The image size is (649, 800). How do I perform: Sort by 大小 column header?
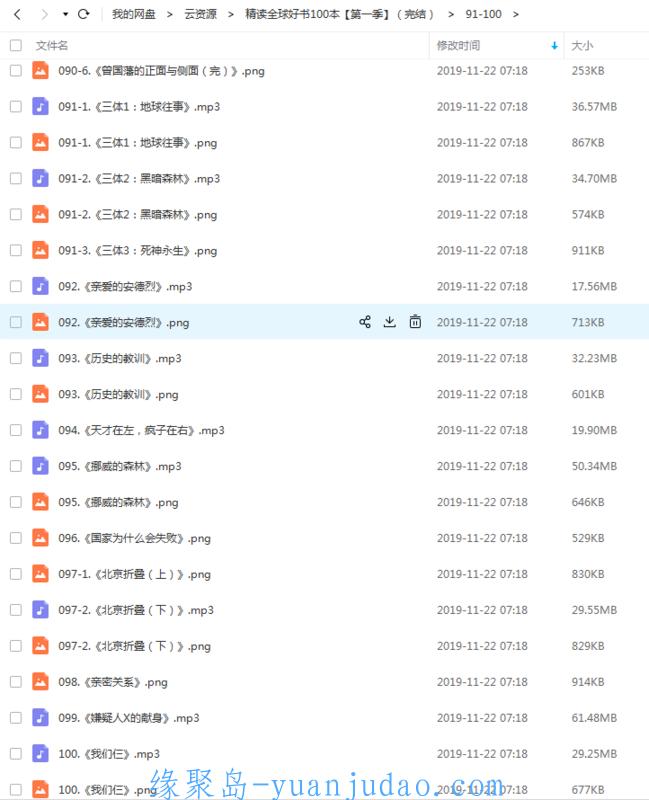point(582,46)
